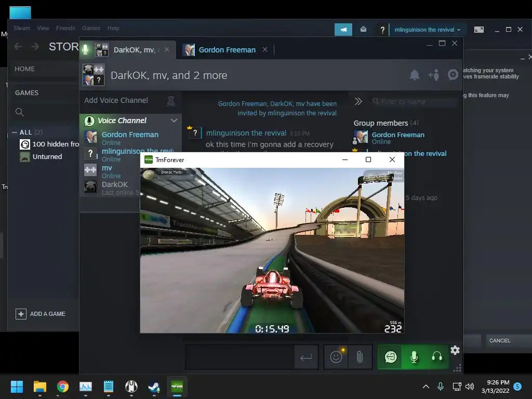
Task: Open the View menu
Action: 43,28
